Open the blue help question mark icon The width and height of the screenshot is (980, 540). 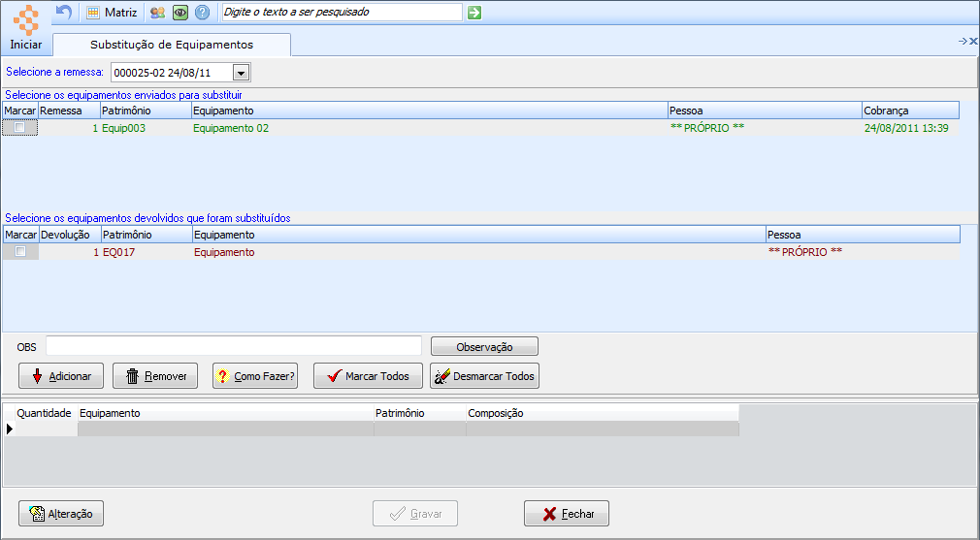click(x=202, y=12)
